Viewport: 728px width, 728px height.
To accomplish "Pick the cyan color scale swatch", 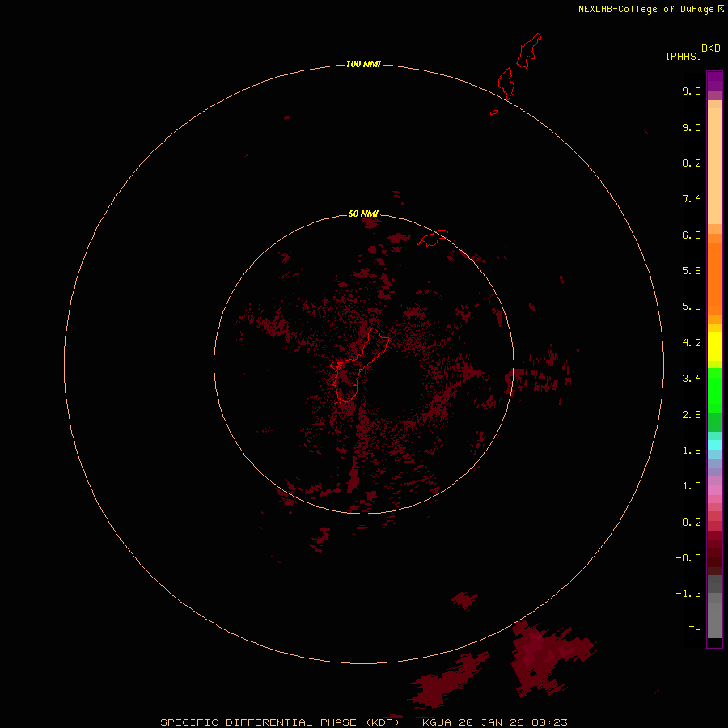I will pyautogui.click(x=714, y=445).
